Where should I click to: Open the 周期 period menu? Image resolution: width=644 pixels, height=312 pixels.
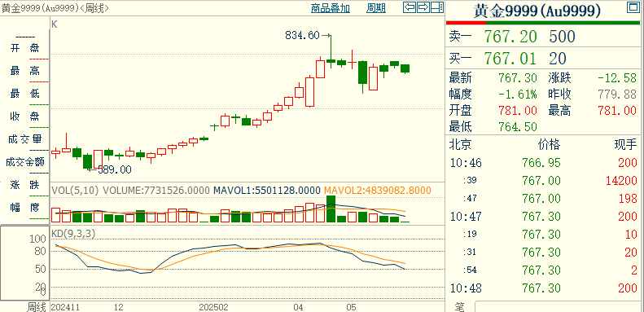click(376, 8)
